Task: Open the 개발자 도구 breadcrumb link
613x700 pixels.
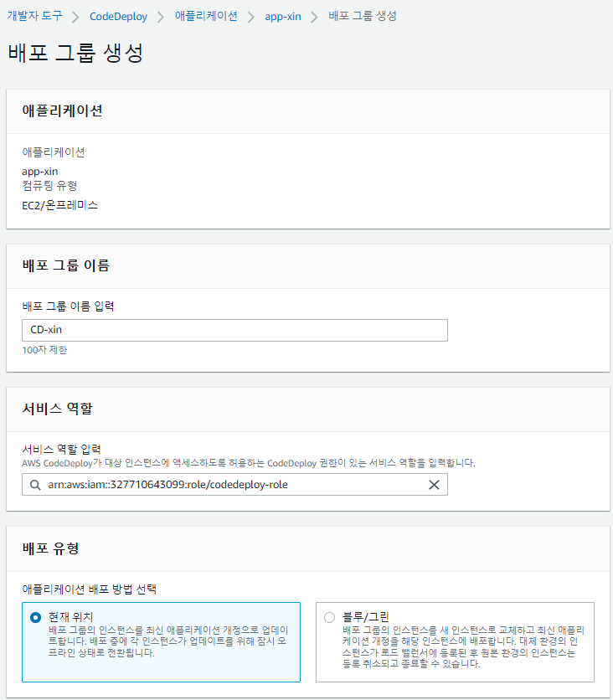Action: [34, 16]
